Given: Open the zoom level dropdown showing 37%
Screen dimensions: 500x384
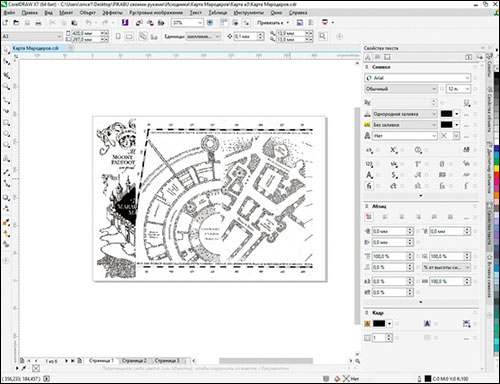Looking at the screenshot, I should click(x=200, y=23).
